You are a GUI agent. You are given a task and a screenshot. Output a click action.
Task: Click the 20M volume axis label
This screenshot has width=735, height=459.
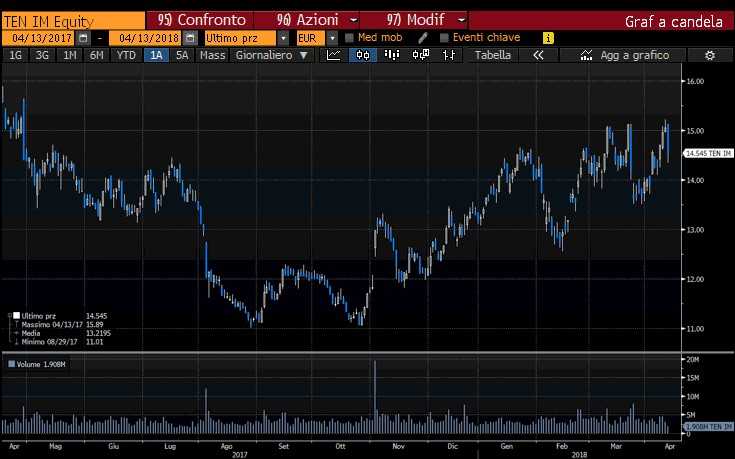pos(692,360)
